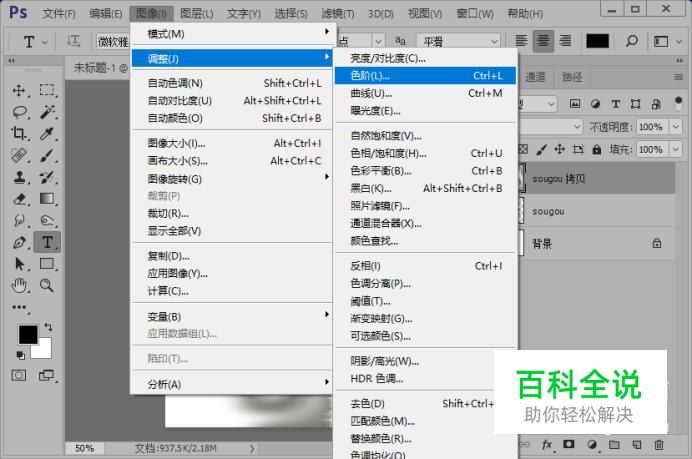Image resolution: width=692 pixels, height=459 pixels.
Task: Select the Path Selection arrow tool
Action: pyautogui.click(x=19, y=264)
